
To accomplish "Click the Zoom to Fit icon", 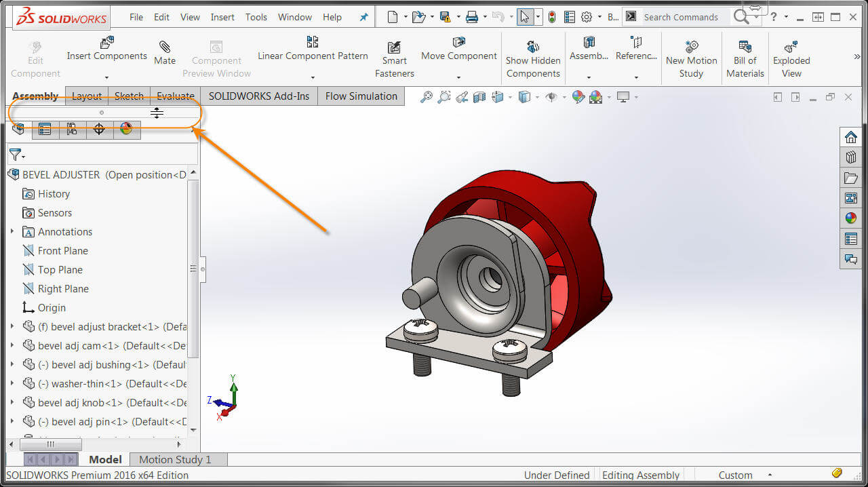I will pos(426,97).
